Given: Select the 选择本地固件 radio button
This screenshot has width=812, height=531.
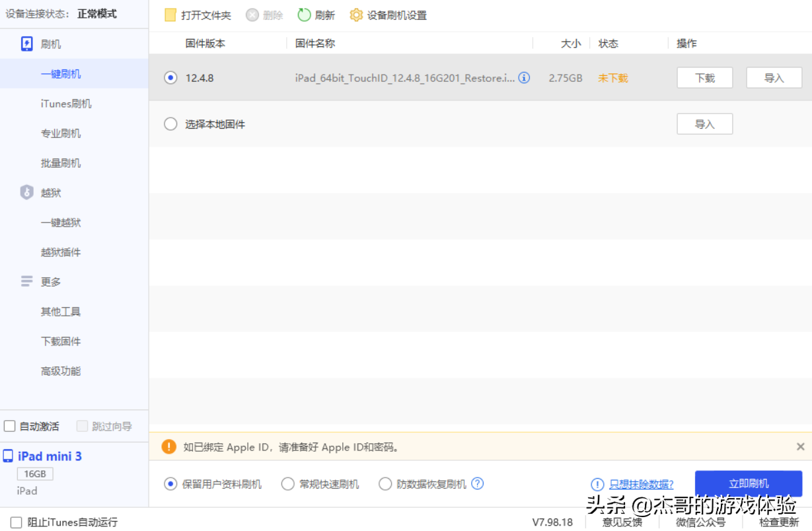Looking at the screenshot, I should (170, 124).
